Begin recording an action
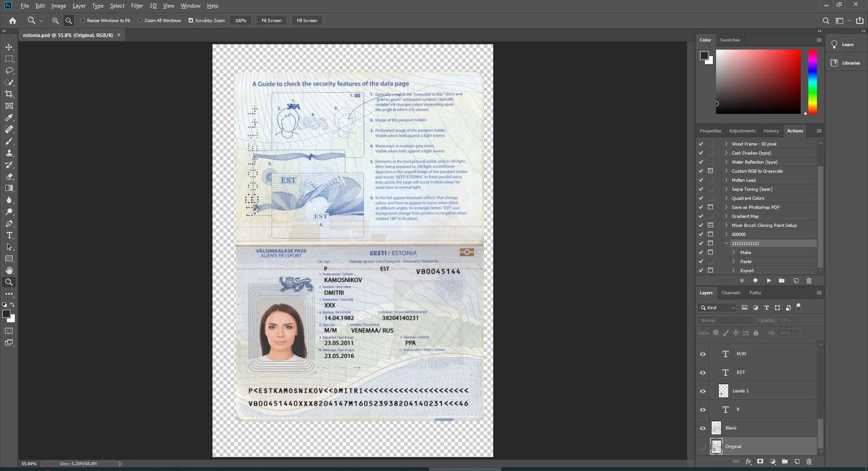This screenshot has width=868, height=471. pos(755,281)
